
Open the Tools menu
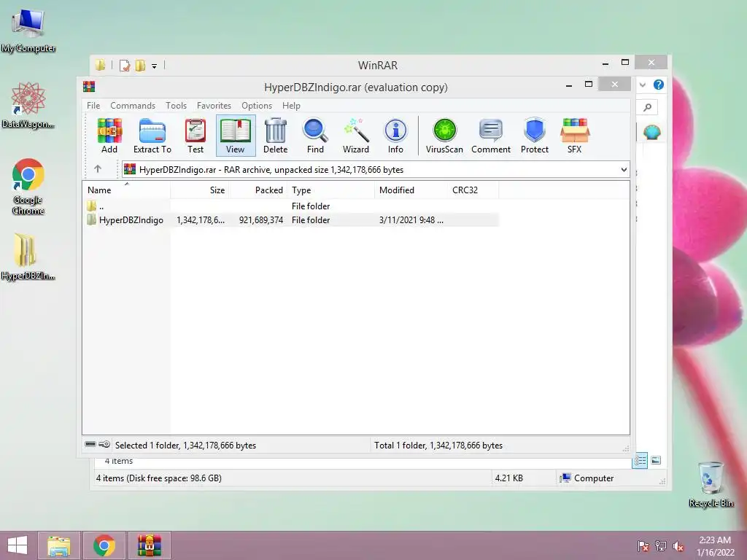[176, 105]
